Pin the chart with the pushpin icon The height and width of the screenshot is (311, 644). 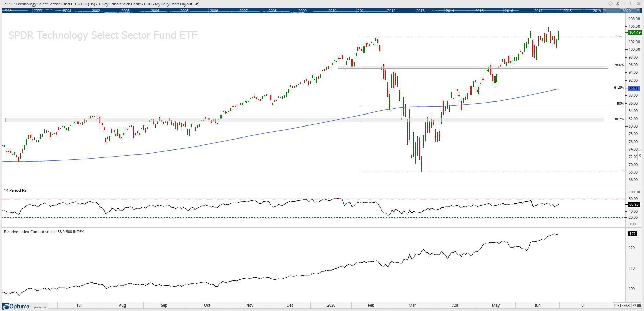618,4
